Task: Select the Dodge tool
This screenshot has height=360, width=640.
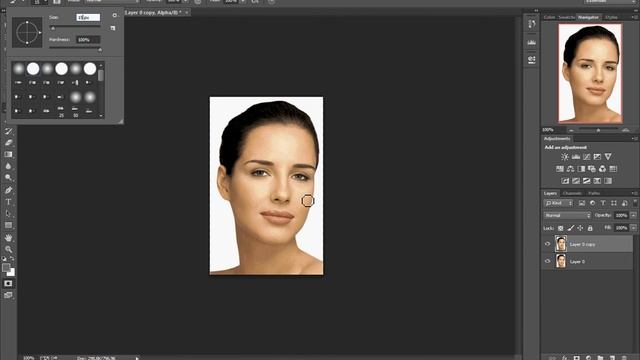Action: click(x=8, y=178)
